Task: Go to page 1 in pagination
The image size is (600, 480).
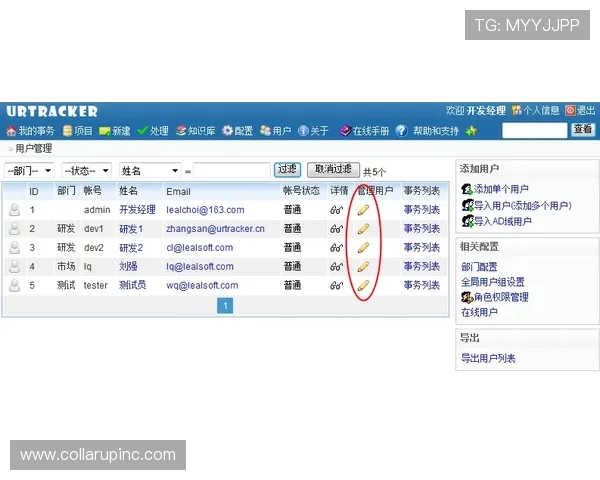Action: coord(225,306)
